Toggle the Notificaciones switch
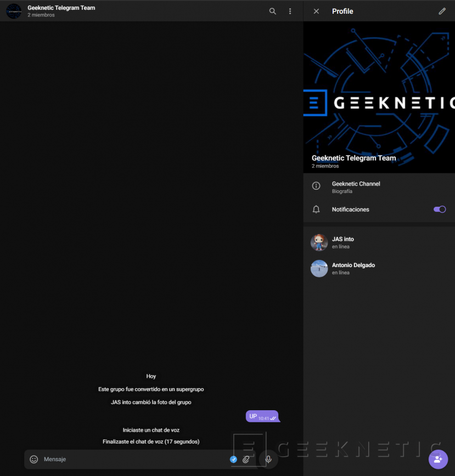This screenshot has height=476, width=455. click(439, 209)
